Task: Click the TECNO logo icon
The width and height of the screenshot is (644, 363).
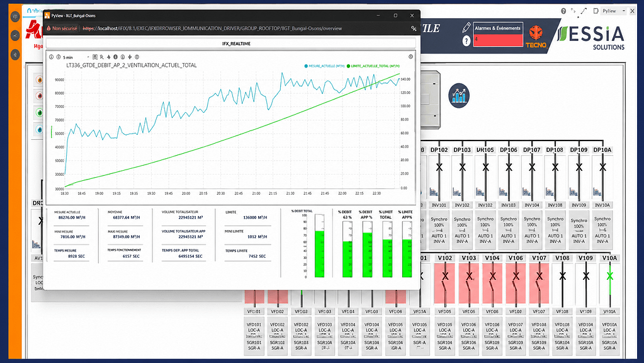Action: coord(536,36)
